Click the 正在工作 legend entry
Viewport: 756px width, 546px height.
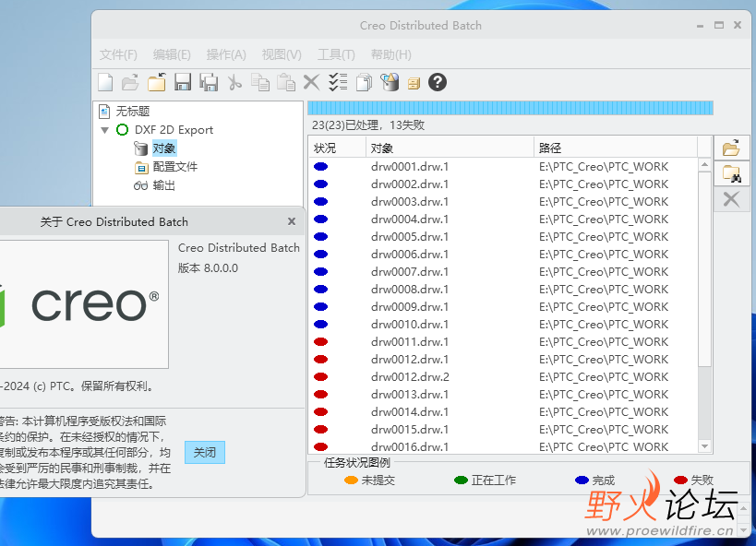485,480
